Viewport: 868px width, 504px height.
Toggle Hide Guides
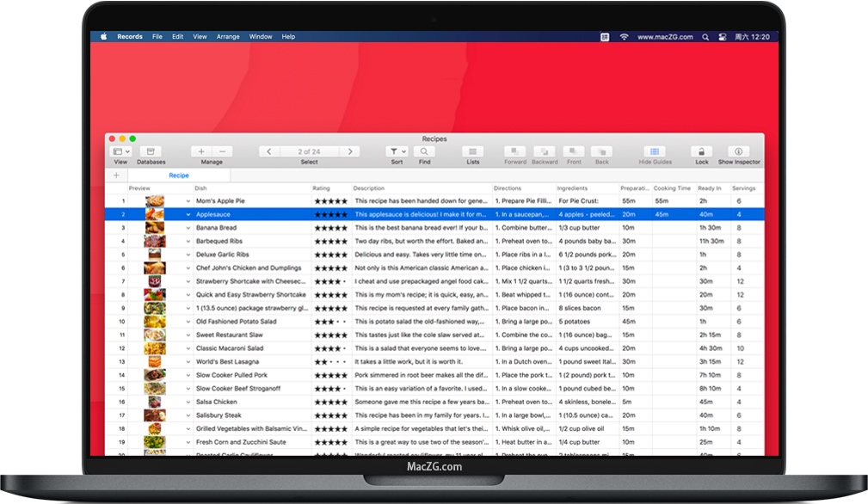[x=655, y=150]
